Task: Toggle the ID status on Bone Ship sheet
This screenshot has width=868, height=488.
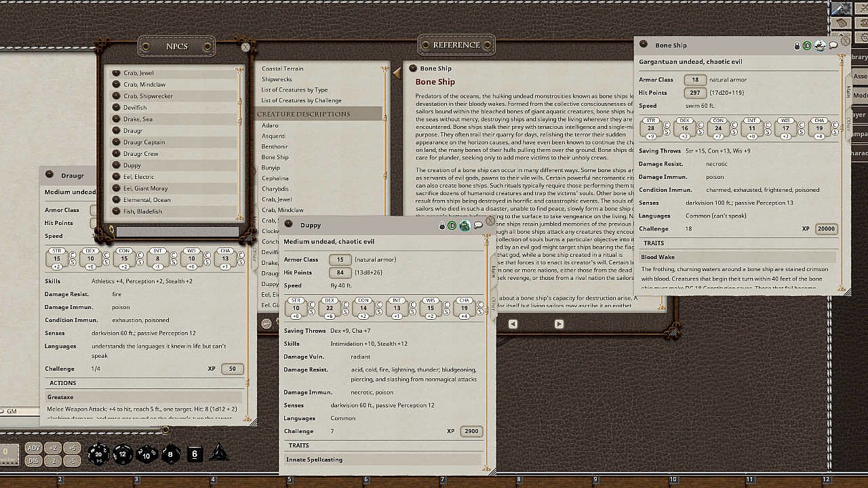Action: point(807,45)
